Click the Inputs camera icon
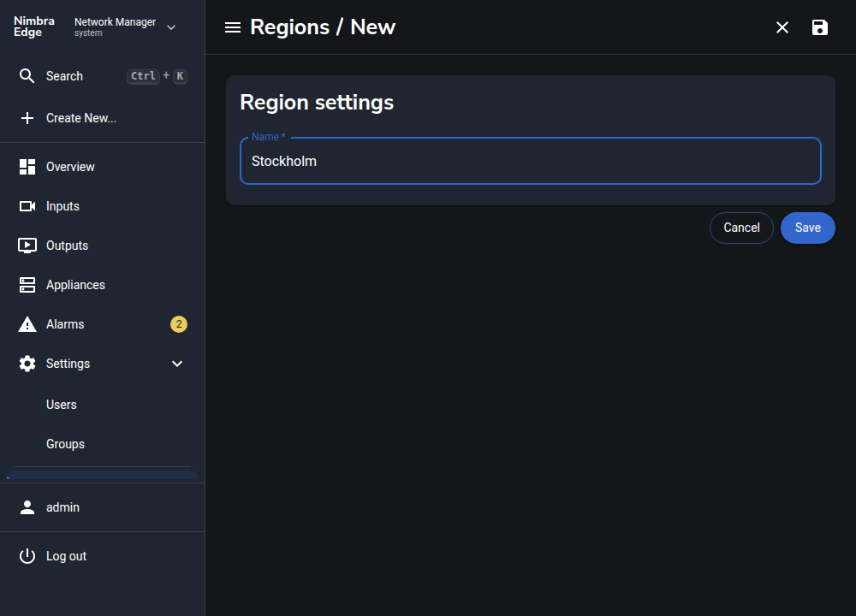This screenshot has height=616, width=856. [x=27, y=206]
